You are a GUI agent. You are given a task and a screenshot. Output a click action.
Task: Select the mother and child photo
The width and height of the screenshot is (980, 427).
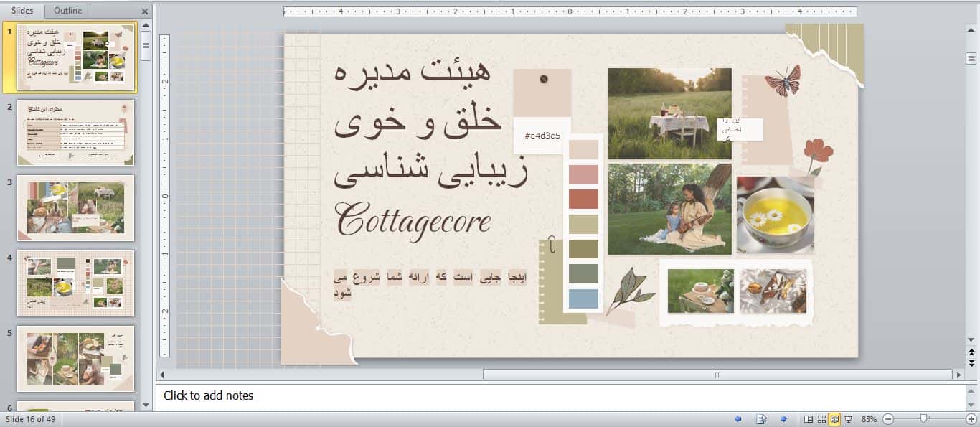click(x=670, y=209)
